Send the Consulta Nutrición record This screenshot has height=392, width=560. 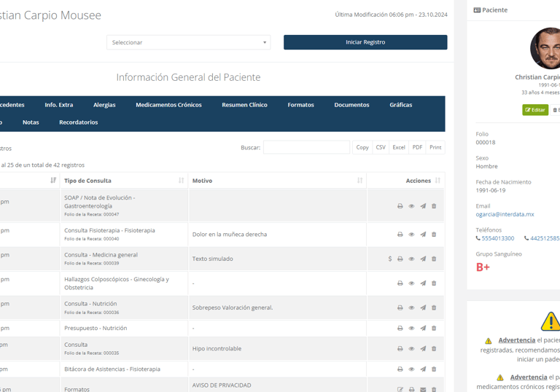[x=423, y=307]
